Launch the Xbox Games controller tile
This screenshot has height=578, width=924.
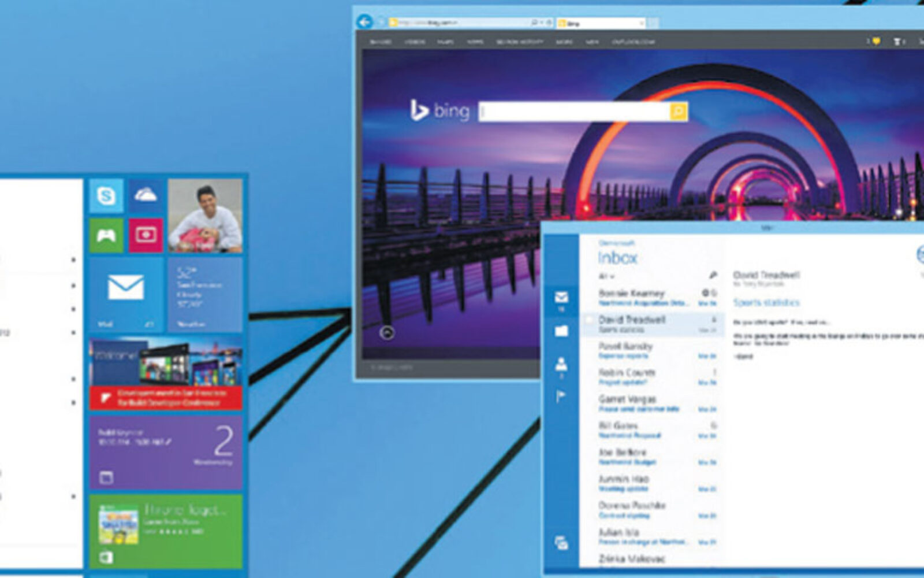[106, 235]
